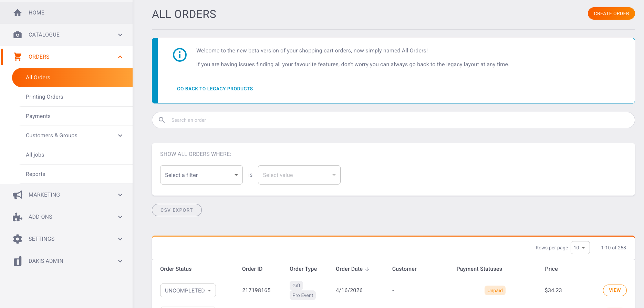
Task: Expand the Catalogue menu chevron
Action: tap(120, 35)
